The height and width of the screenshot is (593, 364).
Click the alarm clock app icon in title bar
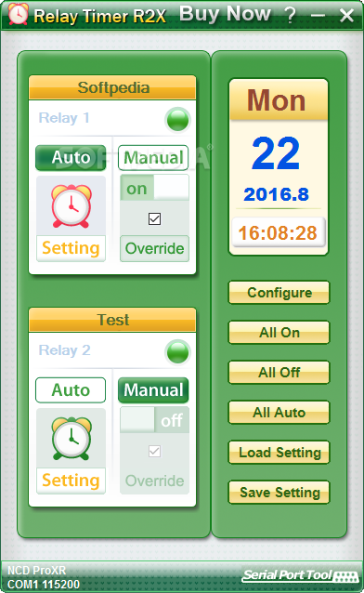(x=18, y=14)
